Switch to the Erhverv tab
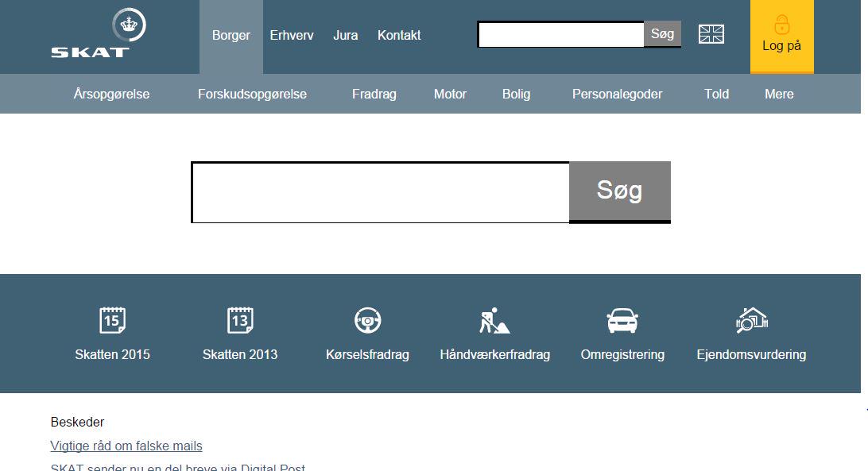The width and height of the screenshot is (868, 471). pyautogui.click(x=292, y=36)
